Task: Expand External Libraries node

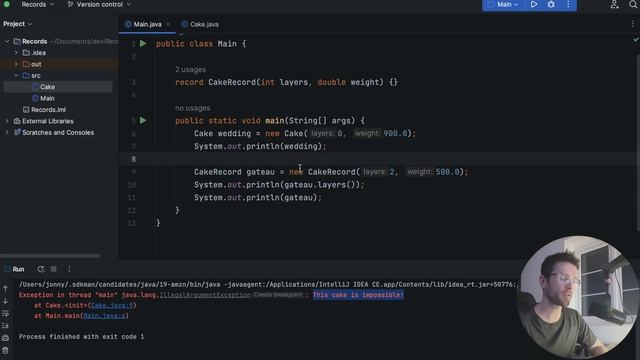Action: coord(7,121)
